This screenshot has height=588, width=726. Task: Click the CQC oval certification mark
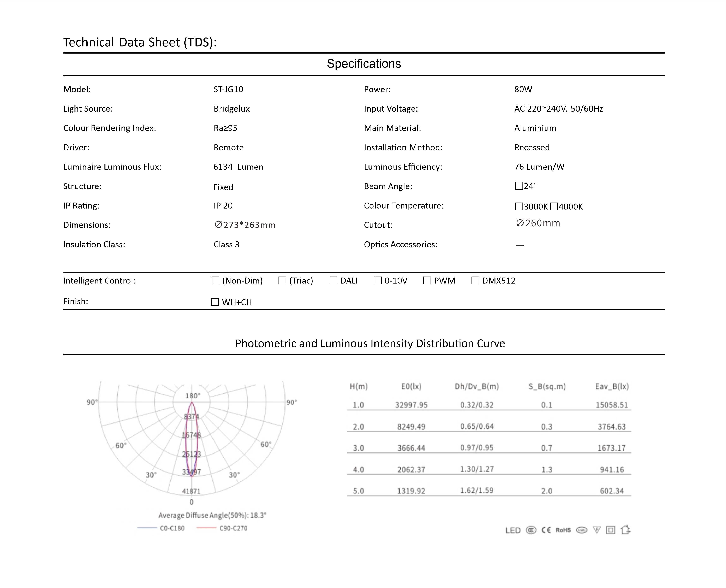581,530
